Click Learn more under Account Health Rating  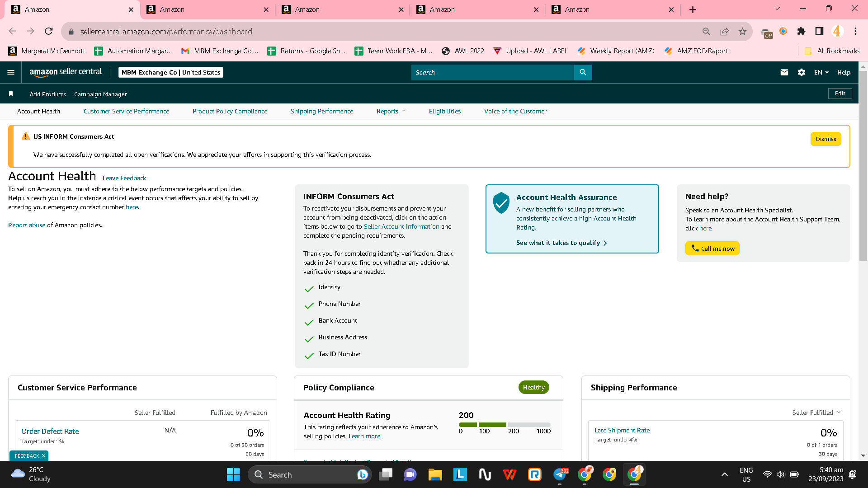point(364,436)
